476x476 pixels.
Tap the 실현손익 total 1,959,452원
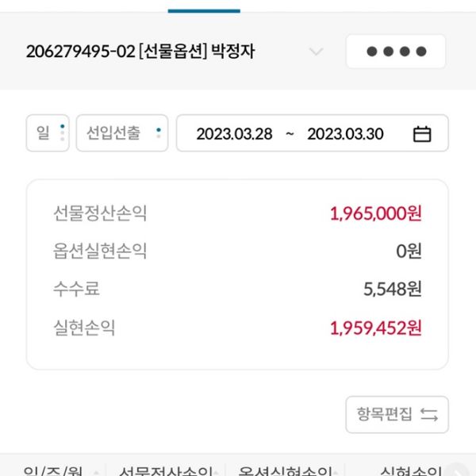tap(375, 328)
